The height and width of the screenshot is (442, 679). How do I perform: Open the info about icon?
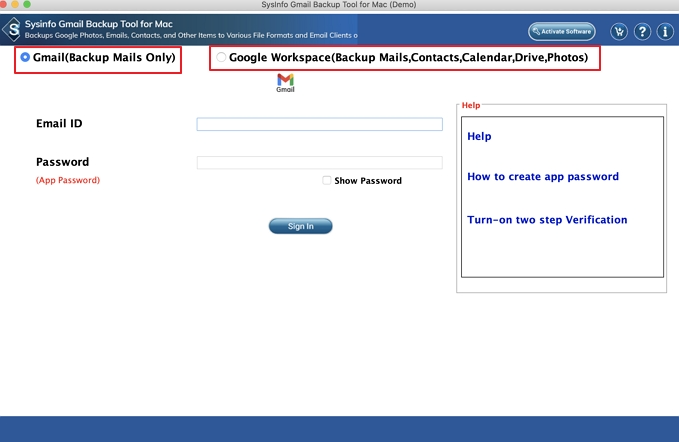tap(665, 32)
